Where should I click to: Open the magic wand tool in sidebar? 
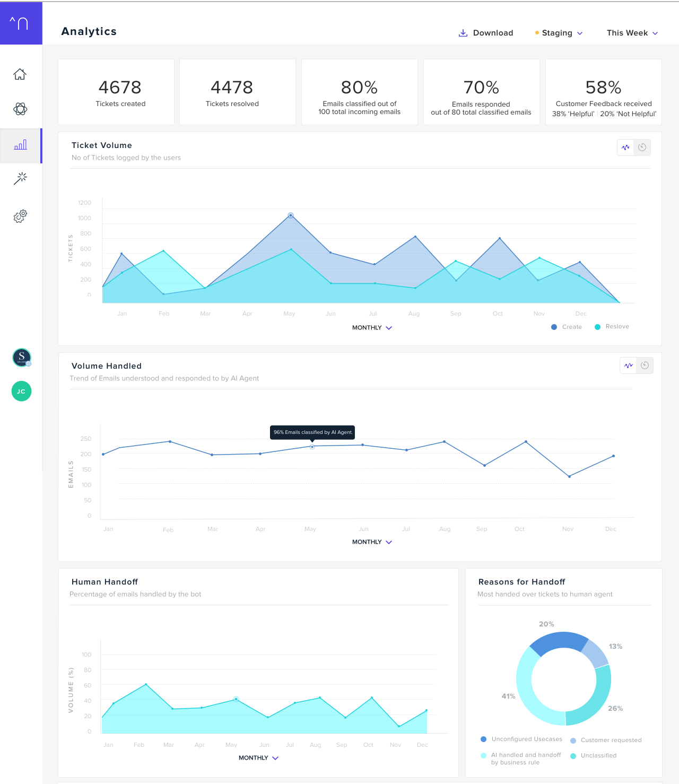20,178
